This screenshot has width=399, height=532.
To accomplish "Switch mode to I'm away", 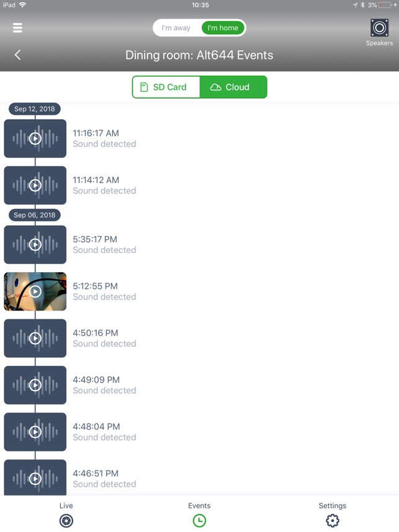I will coord(176,28).
